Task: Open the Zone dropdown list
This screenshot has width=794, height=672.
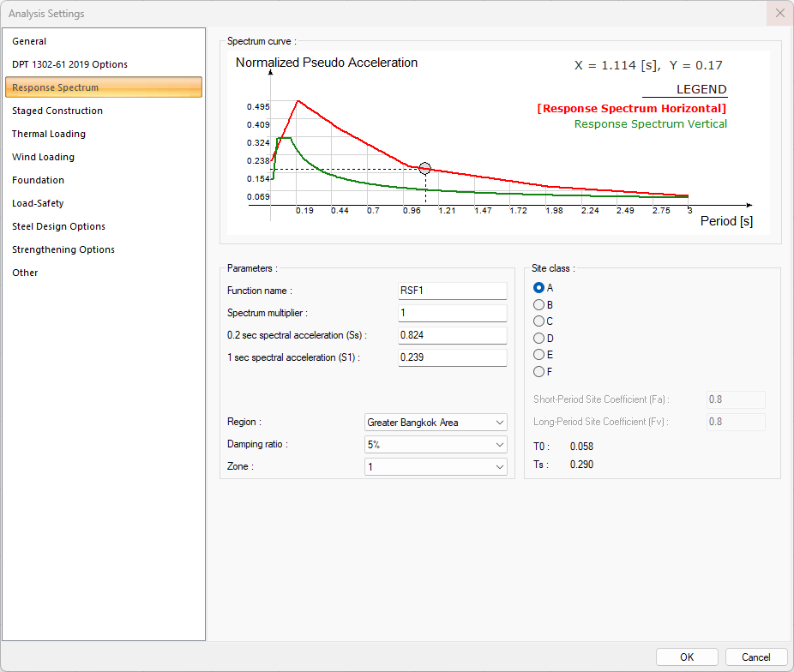Action: (x=436, y=467)
